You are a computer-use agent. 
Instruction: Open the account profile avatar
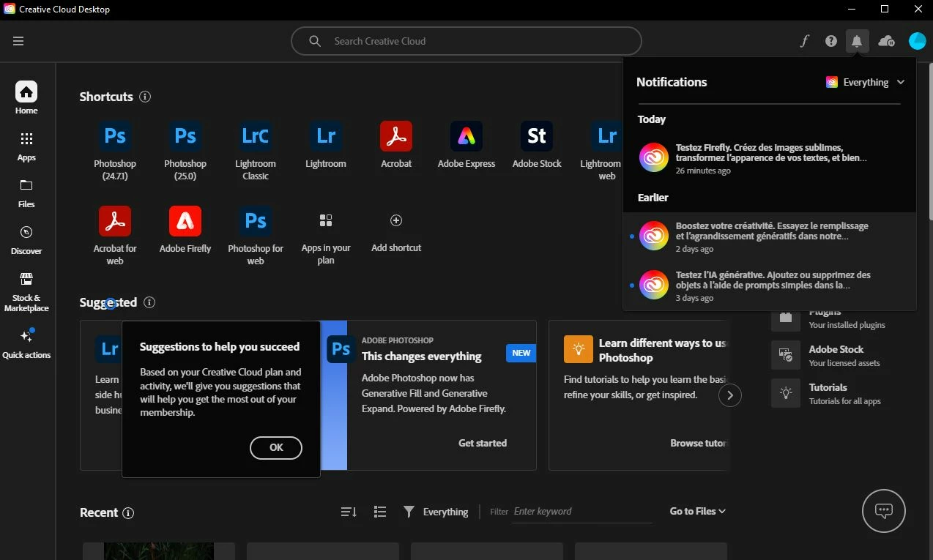click(x=917, y=41)
